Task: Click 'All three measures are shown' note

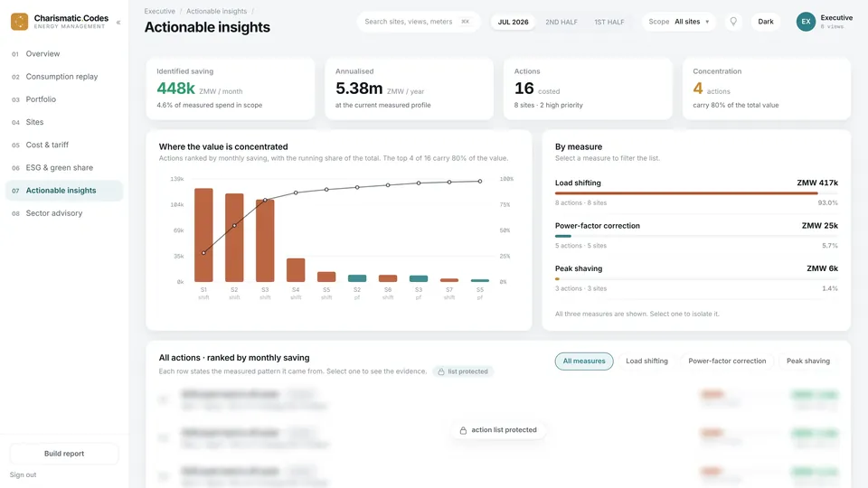Action: (x=637, y=314)
